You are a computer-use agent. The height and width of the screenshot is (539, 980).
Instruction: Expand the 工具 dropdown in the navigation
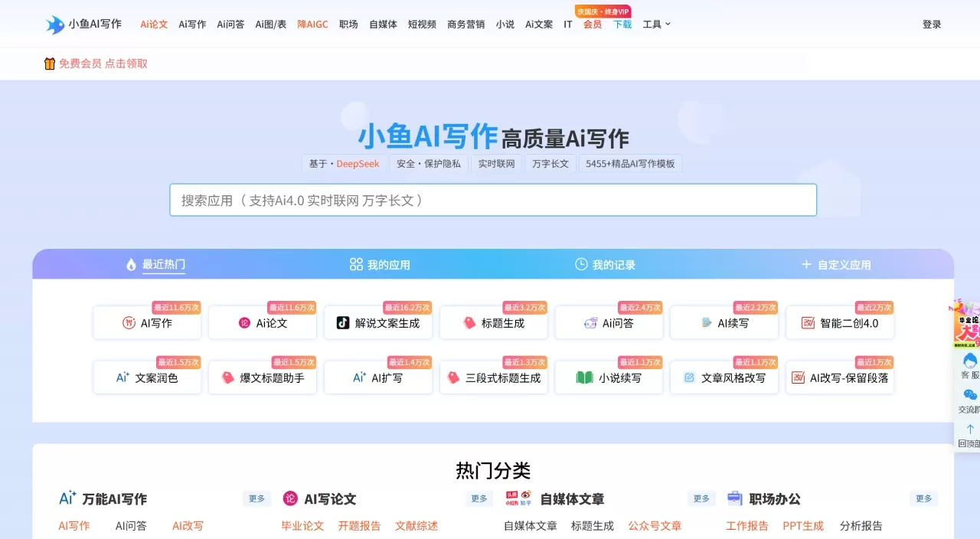657,24
